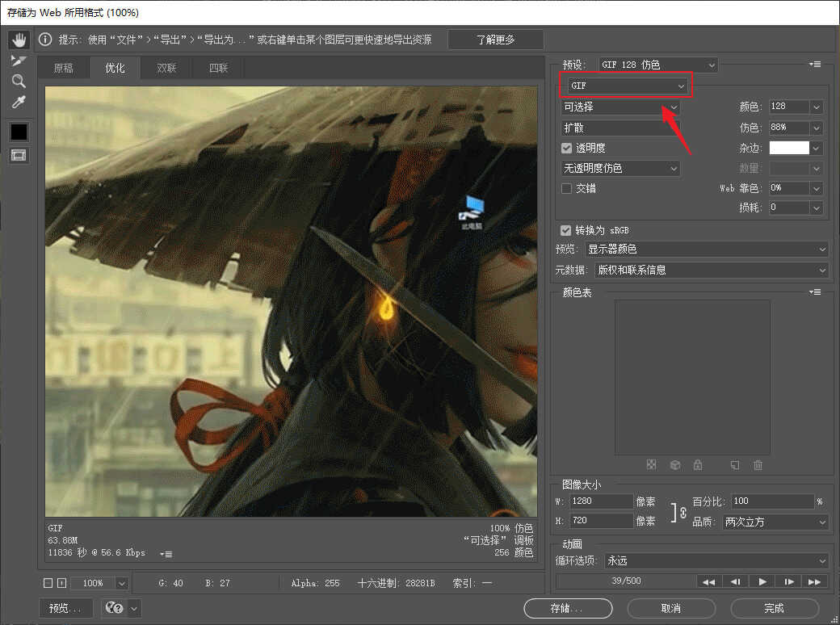Open the 颜色表 panel flyout menu
Screen dimensions: 840x625
[x=815, y=292]
